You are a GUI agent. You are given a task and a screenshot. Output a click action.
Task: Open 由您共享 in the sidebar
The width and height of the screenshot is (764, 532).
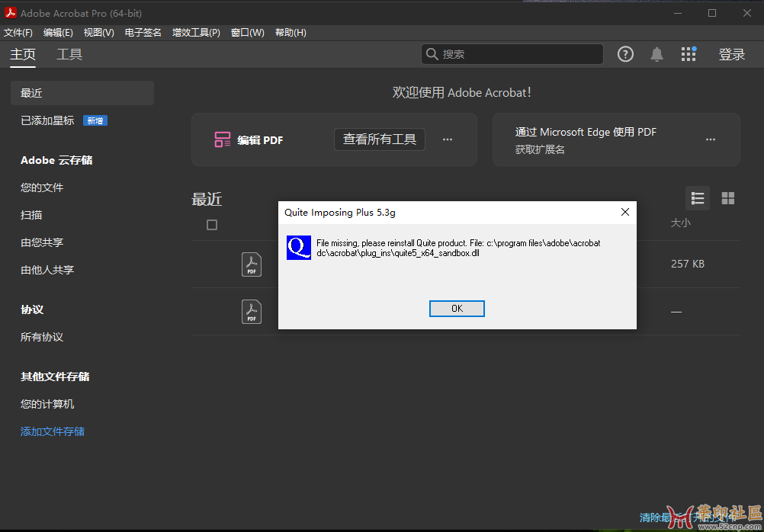(x=42, y=242)
